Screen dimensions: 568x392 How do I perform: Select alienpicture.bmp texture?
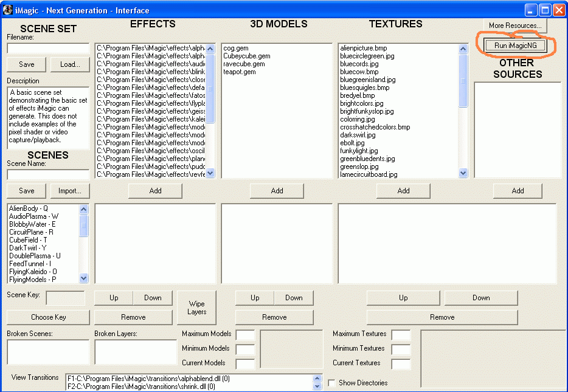point(363,48)
